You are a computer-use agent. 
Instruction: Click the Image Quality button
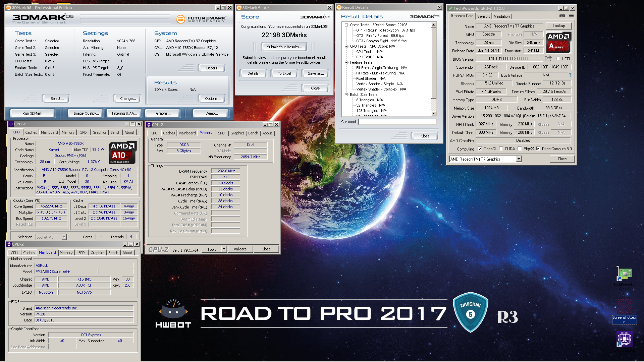click(86, 113)
